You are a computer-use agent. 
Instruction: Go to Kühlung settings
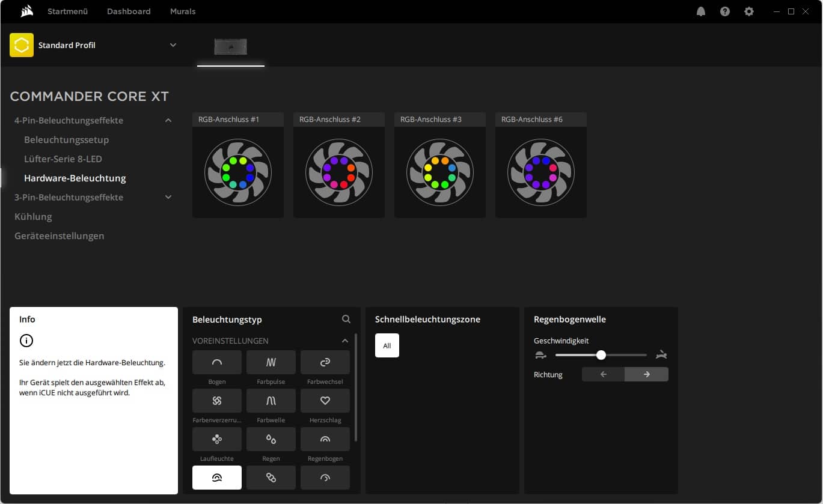pyautogui.click(x=33, y=216)
